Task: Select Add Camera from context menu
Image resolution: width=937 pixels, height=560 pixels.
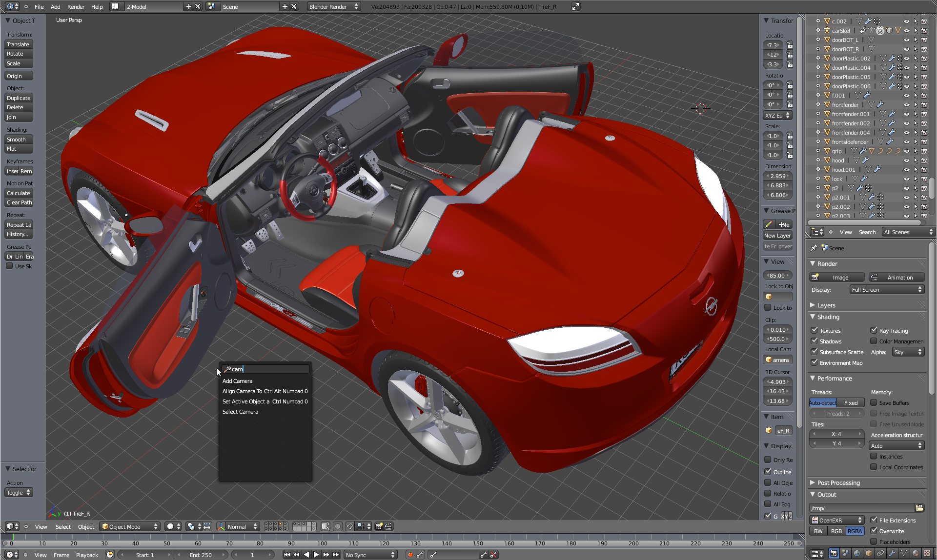Action: tap(237, 380)
